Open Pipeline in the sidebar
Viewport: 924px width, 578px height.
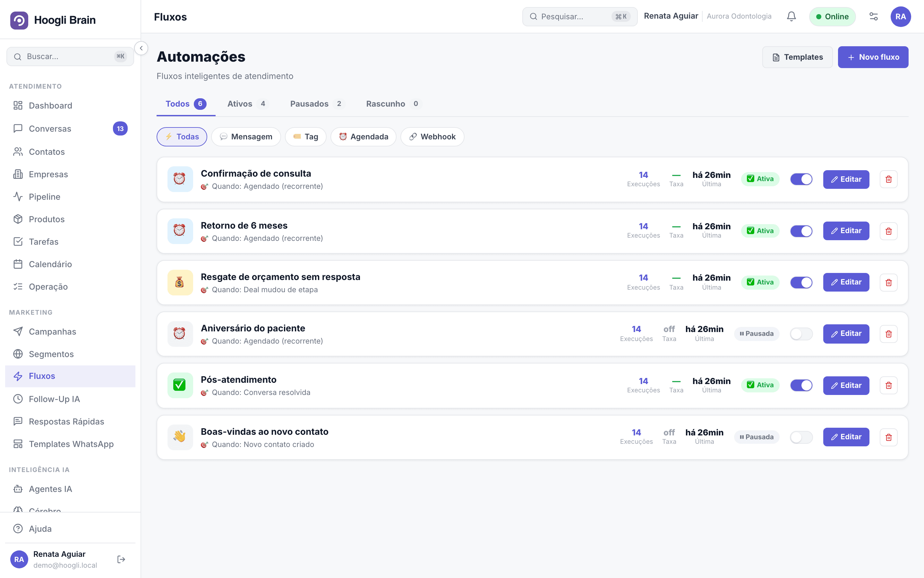pyautogui.click(x=70, y=197)
